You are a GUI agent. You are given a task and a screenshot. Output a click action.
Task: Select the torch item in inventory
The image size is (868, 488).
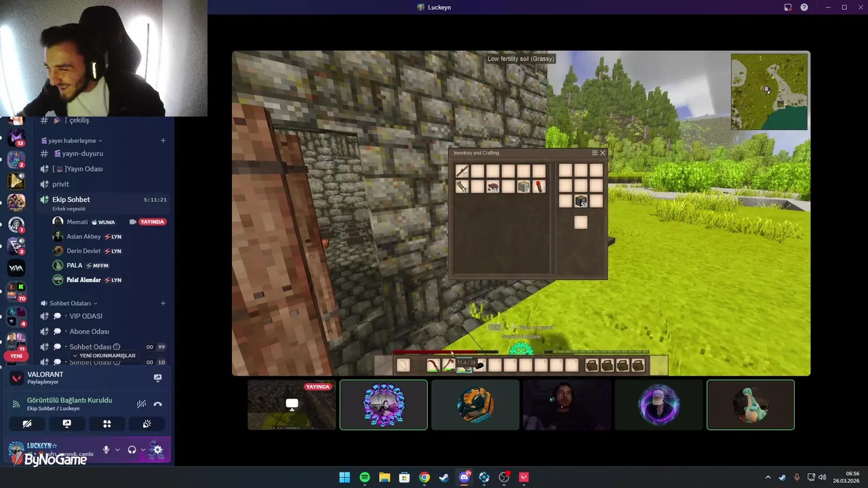click(539, 186)
